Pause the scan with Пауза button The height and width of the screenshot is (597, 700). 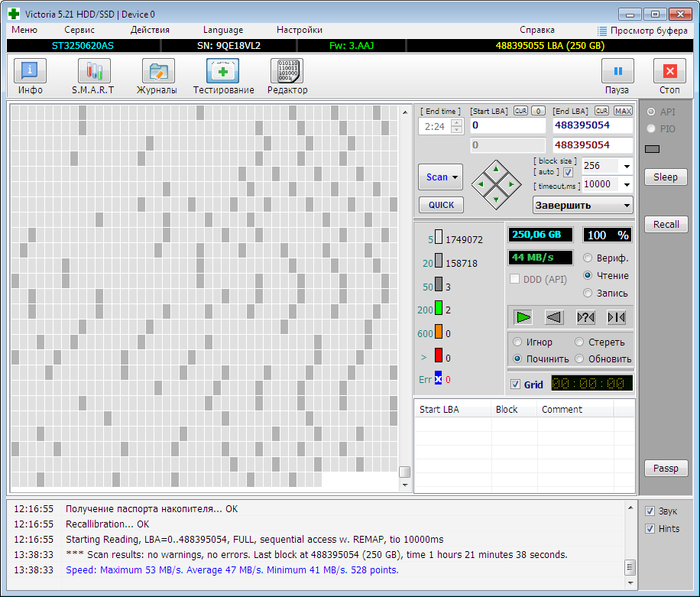coord(617,76)
